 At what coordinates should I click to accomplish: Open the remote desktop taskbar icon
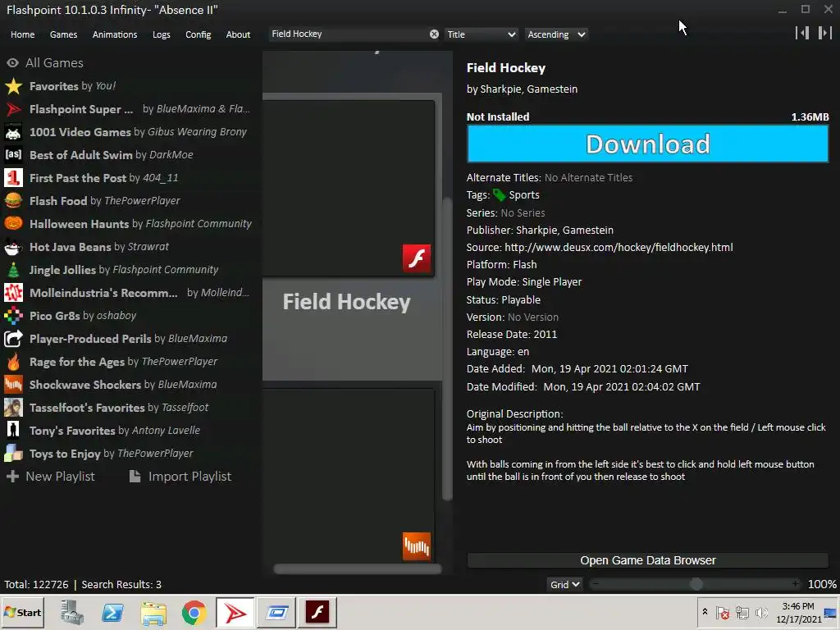point(276,612)
